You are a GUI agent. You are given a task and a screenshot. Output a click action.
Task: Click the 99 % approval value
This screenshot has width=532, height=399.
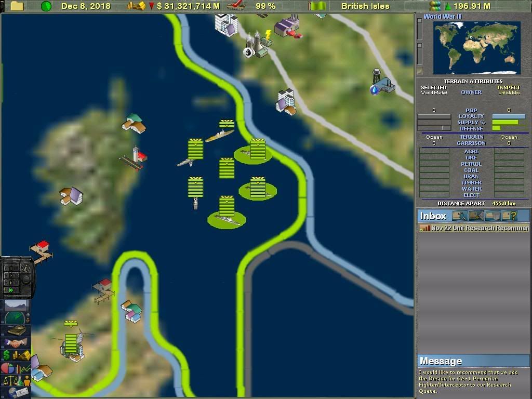pyautogui.click(x=265, y=6)
